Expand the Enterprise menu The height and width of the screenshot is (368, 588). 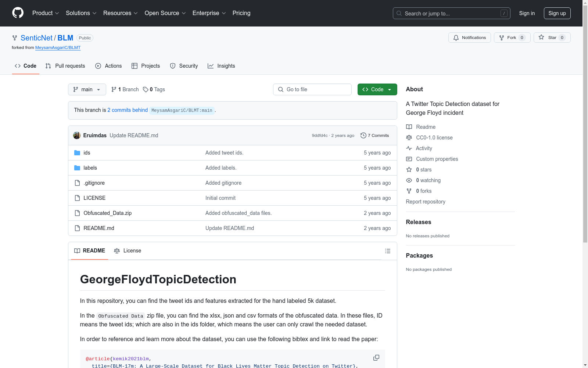[x=209, y=13]
